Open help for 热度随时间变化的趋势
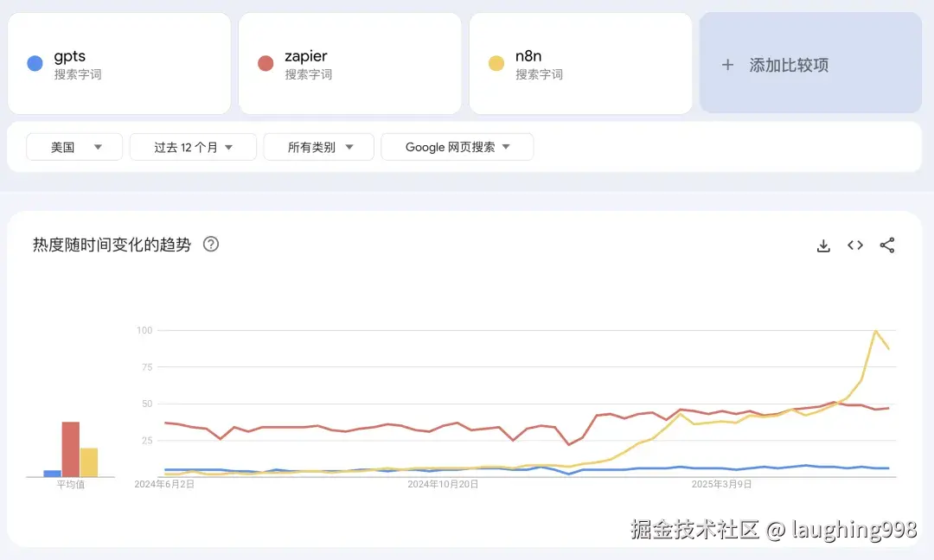 click(x=211, y=245)
